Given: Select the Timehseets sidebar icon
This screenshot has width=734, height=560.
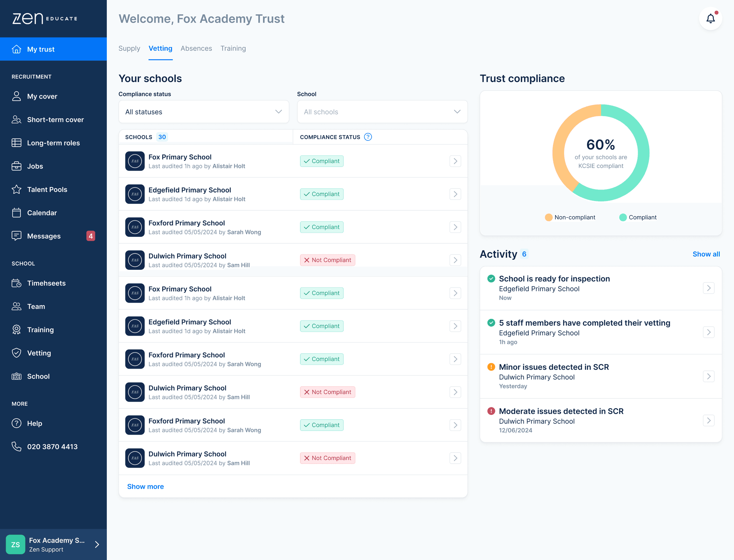Looking at the screenshot, I should 16,283.
